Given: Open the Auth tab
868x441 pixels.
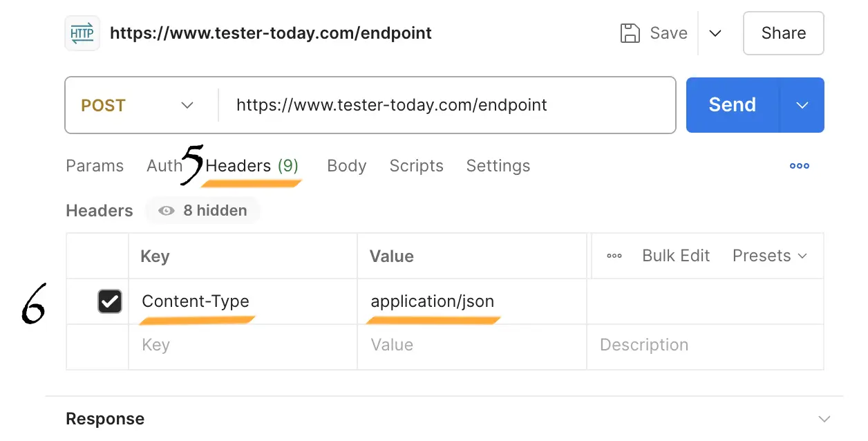Looking at the screenshot, I should click(163, 166).
